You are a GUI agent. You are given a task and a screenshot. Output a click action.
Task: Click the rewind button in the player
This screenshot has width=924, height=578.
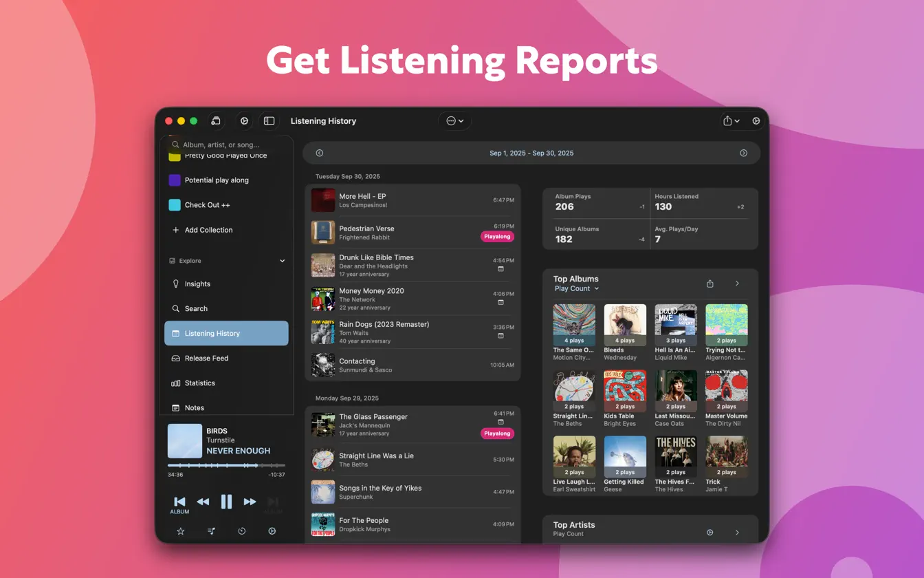[203, 502]
